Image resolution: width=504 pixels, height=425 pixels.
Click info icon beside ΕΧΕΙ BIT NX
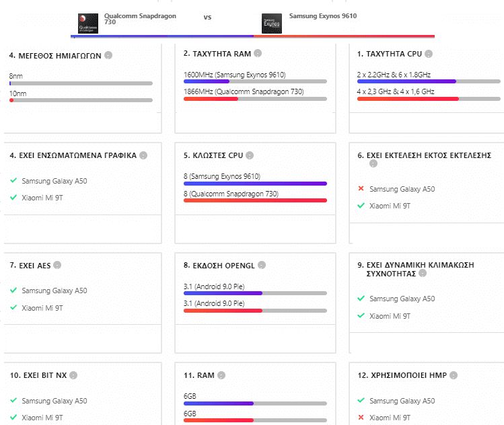(73, 375)
